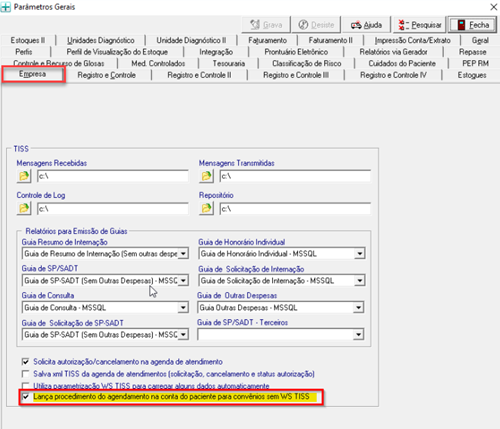Expand Guia de SP/SADT dropdown
The width and height of the screenshot is (500, 429).
click(x=183, y=281)
